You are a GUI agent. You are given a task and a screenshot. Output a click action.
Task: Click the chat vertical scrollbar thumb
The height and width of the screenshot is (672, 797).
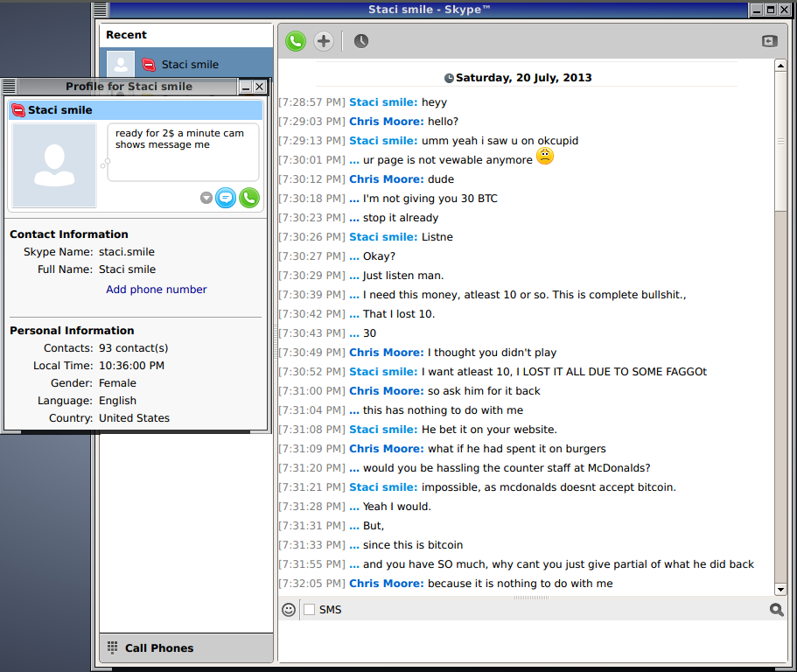(x=780, y=141)
